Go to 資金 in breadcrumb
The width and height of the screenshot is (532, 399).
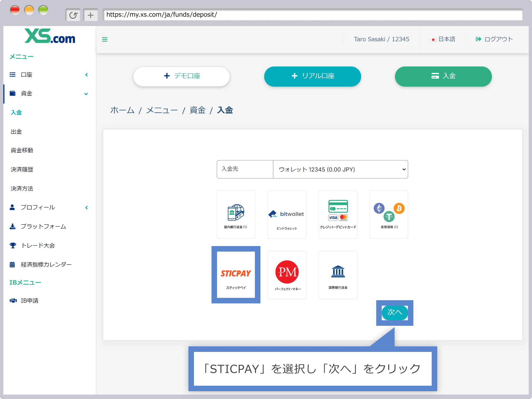[x=198, y=110]
